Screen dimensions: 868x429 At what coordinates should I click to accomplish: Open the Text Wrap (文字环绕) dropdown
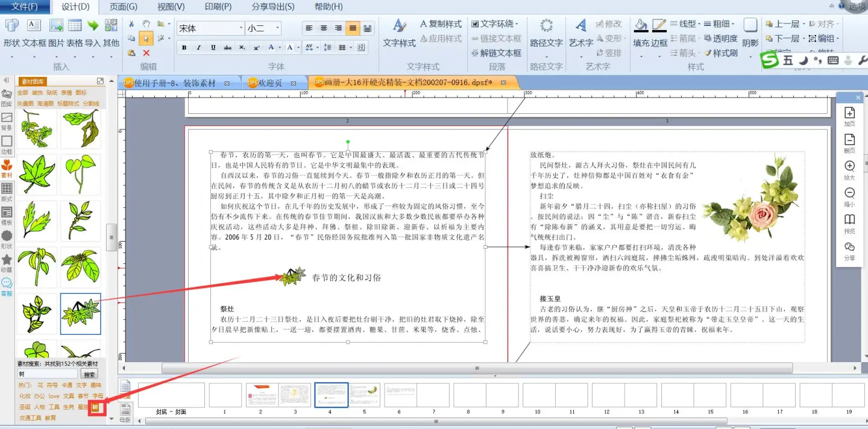pyautogui.click(x=495, y=24)
